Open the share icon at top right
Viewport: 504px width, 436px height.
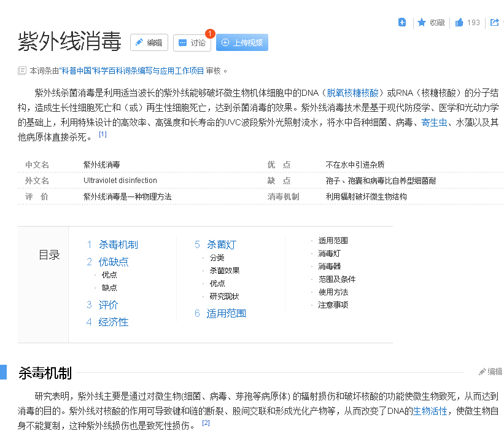(x=494, y=22)
